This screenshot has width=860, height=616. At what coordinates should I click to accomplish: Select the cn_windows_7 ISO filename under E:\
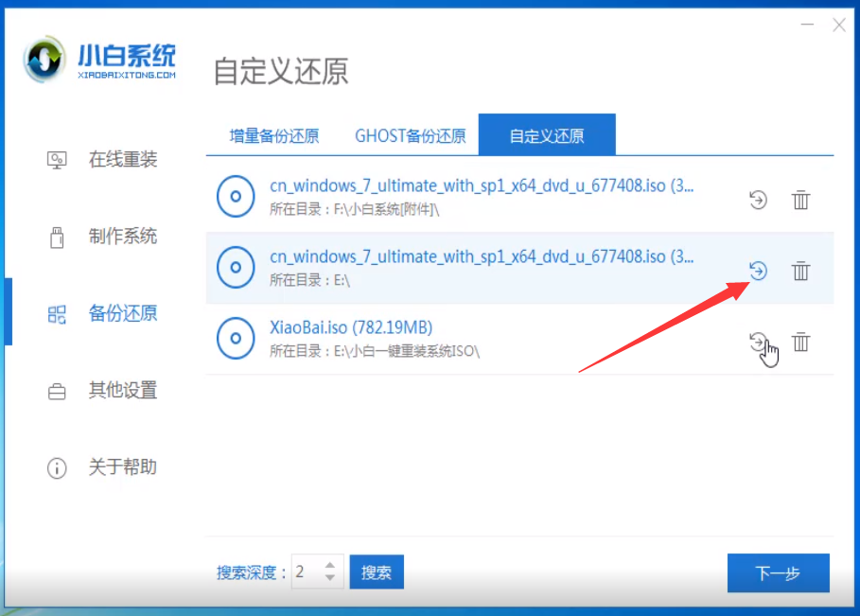[x=482, y=256]
